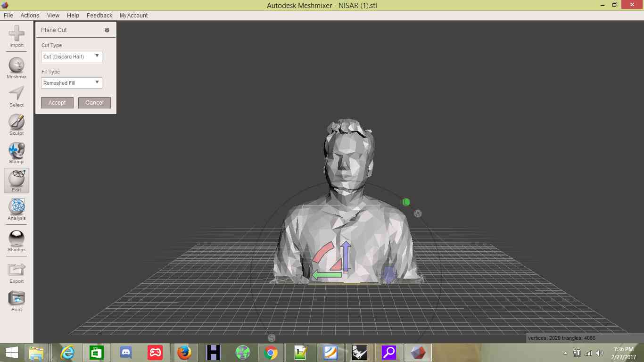Open the File menu
The width and height of the screenshot is (644, 362).
(8, 16)
